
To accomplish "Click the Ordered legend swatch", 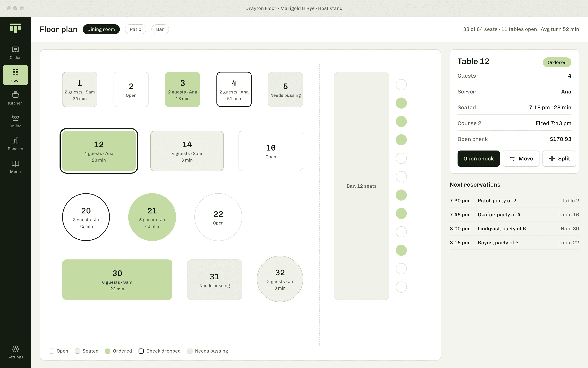I will tap(108, 351).
